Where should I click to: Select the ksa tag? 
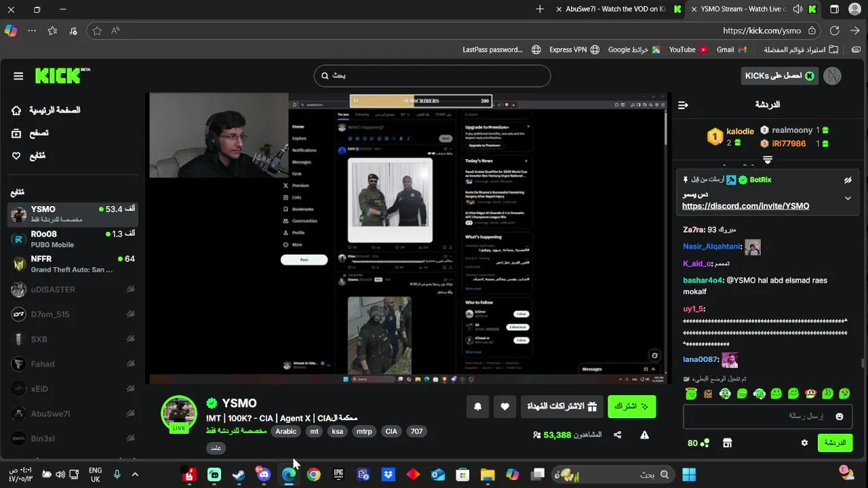coord(337,431)
